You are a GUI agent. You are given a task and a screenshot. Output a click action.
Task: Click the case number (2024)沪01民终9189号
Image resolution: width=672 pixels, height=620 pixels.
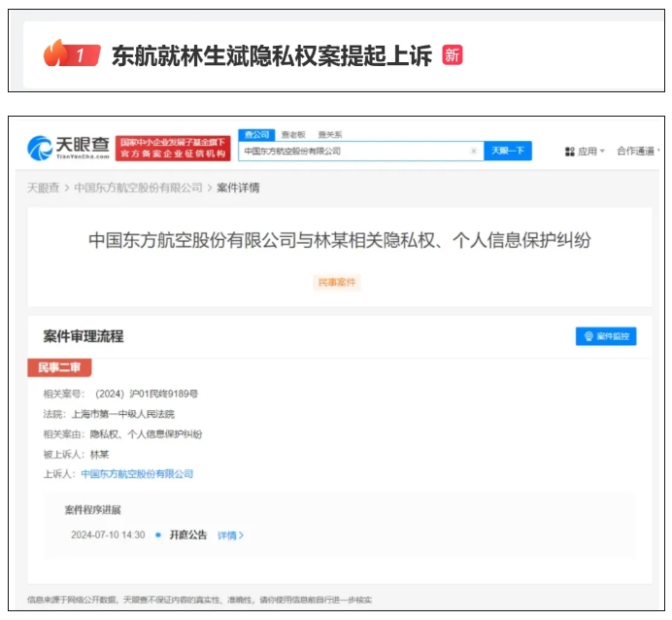coord(147,394)
